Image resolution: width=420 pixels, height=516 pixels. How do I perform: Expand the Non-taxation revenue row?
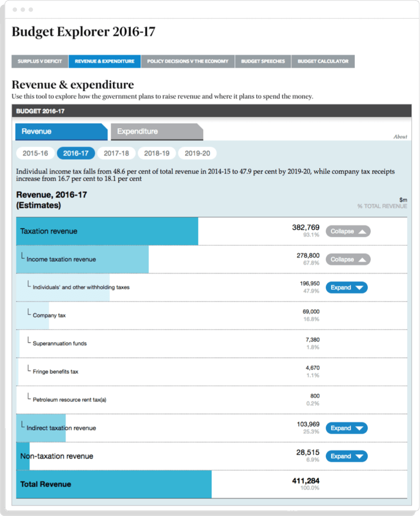pos(346,456)
